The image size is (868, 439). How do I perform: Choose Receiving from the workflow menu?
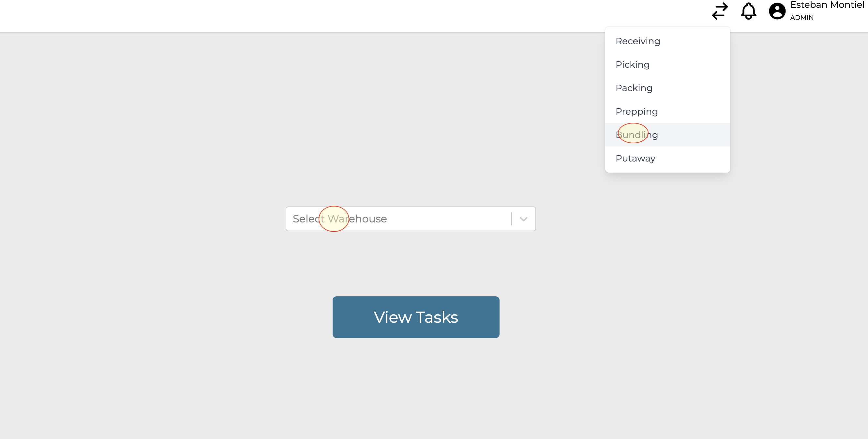pos(637,41)
